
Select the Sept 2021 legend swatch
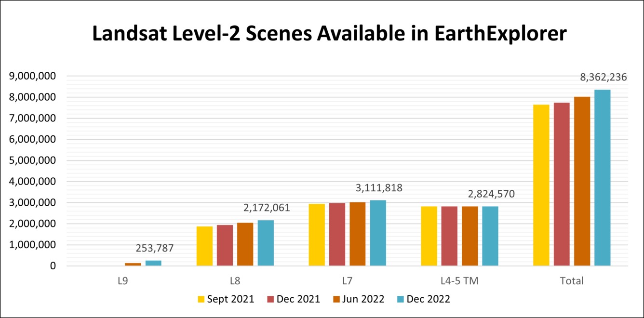click(201, 300)
